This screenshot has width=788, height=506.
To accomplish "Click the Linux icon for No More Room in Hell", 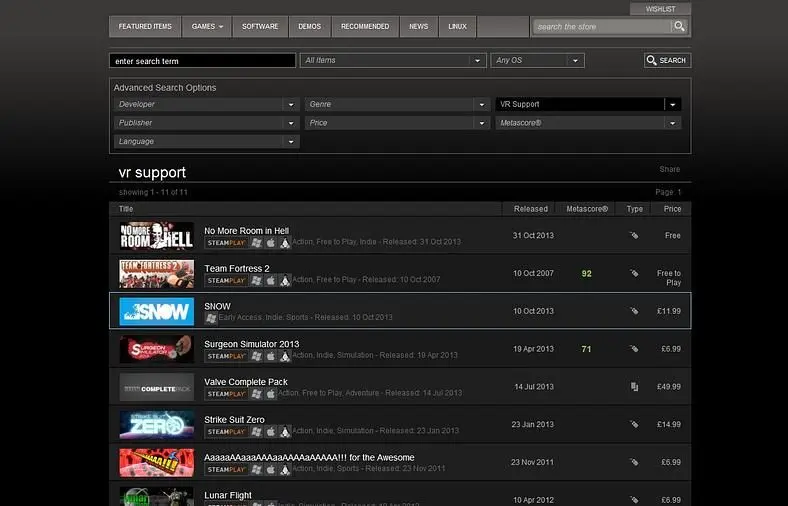I will [x=285, y=243].
